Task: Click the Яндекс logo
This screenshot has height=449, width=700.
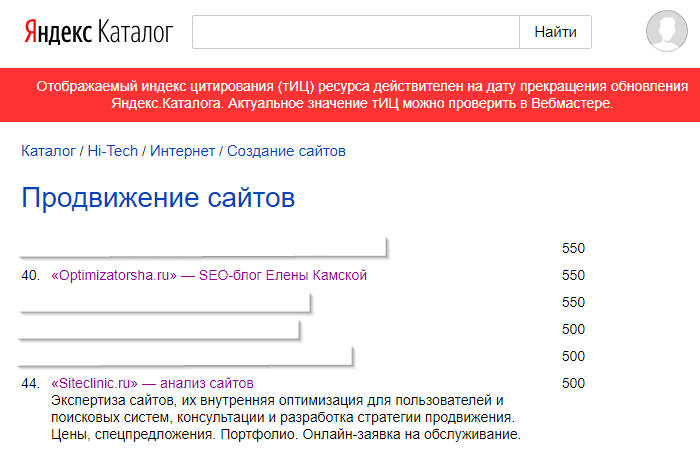Action: pos(57,32)
